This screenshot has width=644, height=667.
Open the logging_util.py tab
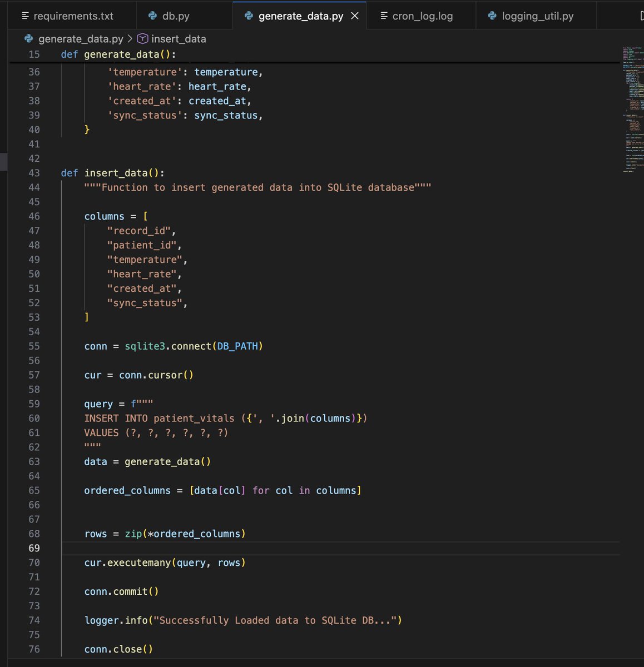537,16
